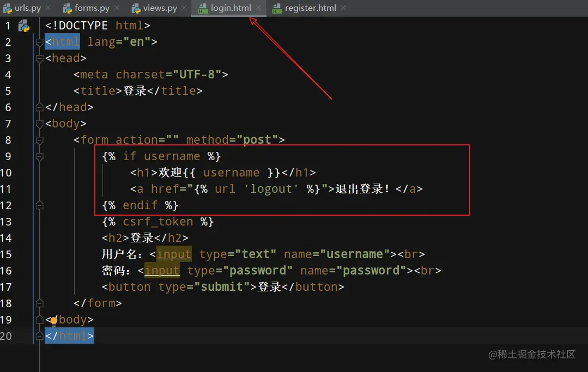The image size is (588, 372).
Task: Click the highlighted input tag on line 16
Action: coord(162,271)
